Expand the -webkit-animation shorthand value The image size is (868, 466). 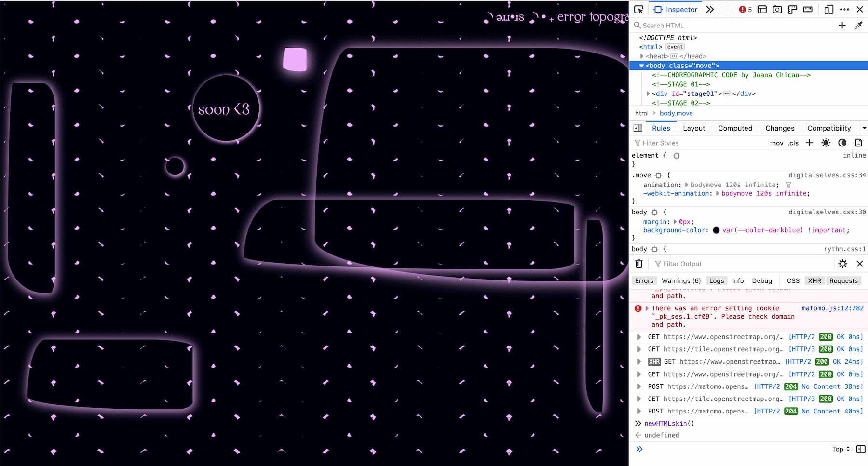point(718,194)
